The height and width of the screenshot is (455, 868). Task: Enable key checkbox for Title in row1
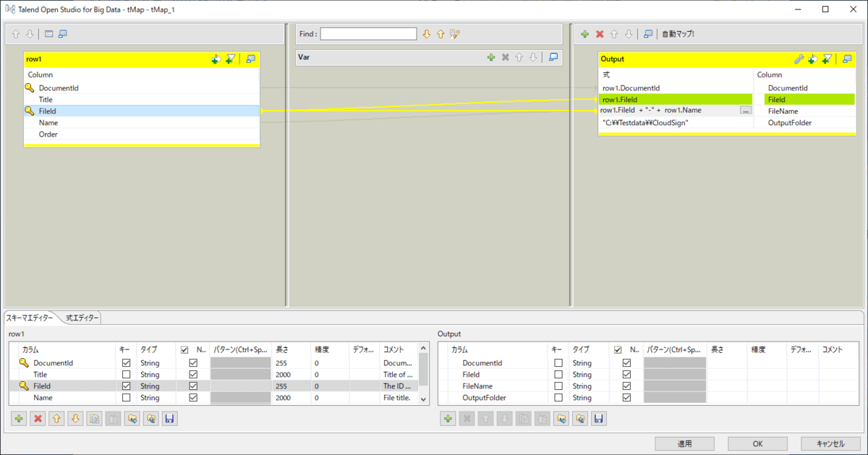click(127, 374)
